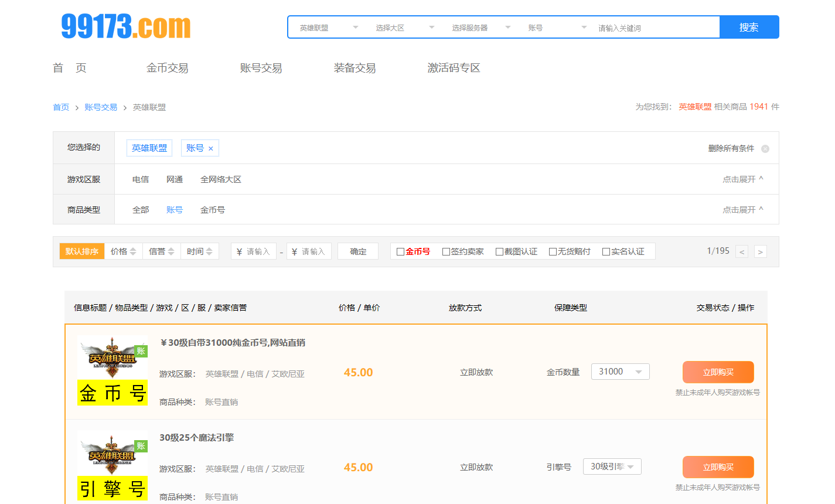Click the 请输入关键词 search field

point(656,28)
